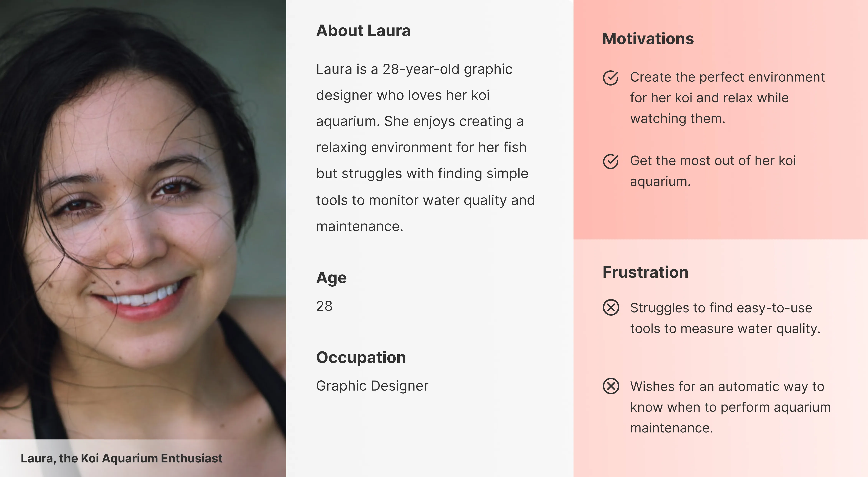
Task: Click the 'Frustration' heading
Action: point(645,272)
